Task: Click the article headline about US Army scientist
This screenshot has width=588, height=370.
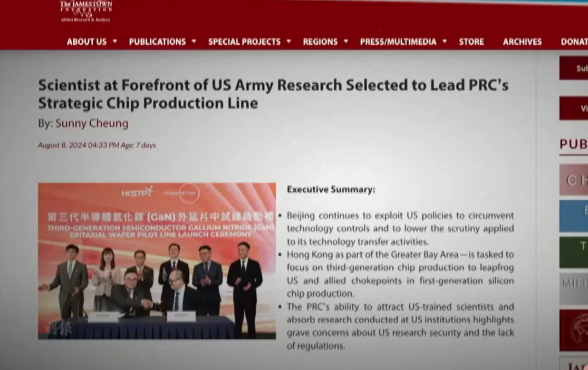Action: point(273,94)
